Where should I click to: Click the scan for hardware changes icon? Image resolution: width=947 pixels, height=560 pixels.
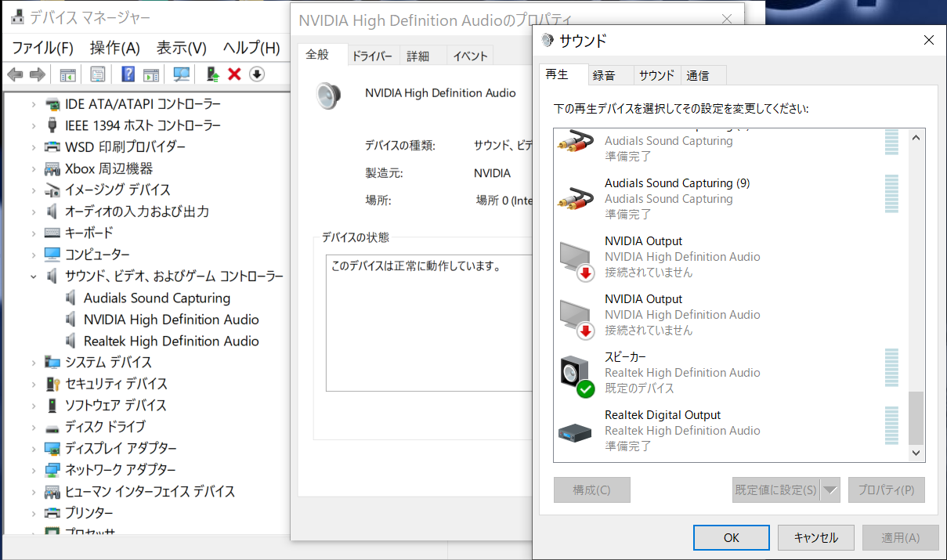point(182,74)
